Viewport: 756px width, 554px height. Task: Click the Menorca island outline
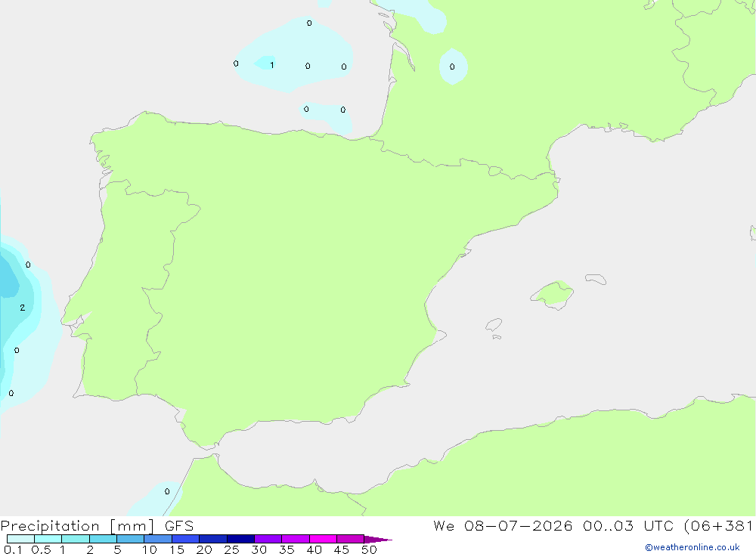[596, 279]
